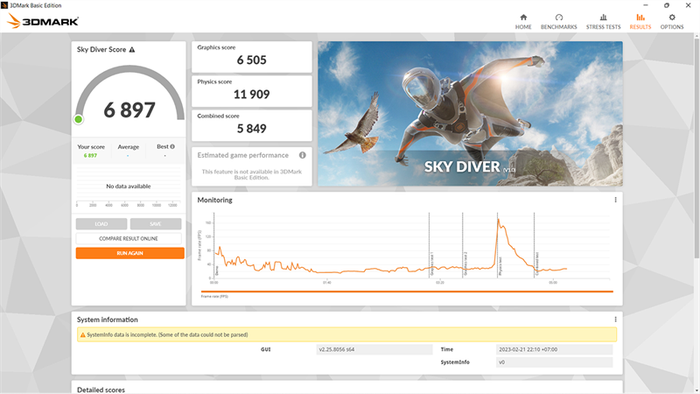This screenshot has height=394, width=700.
Task: Click the Graphics score tile
Action: click(252, 57)
